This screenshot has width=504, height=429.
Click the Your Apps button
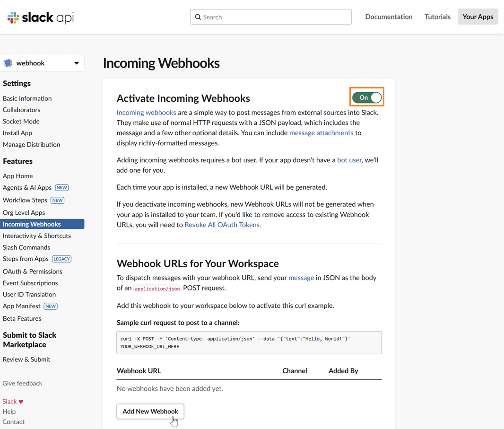(x=478, y=16)
